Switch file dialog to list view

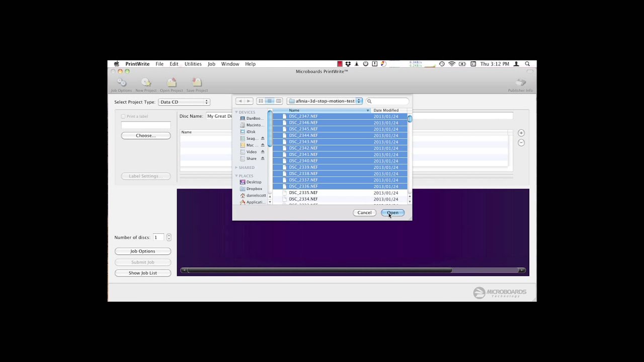tap(270, 101)
